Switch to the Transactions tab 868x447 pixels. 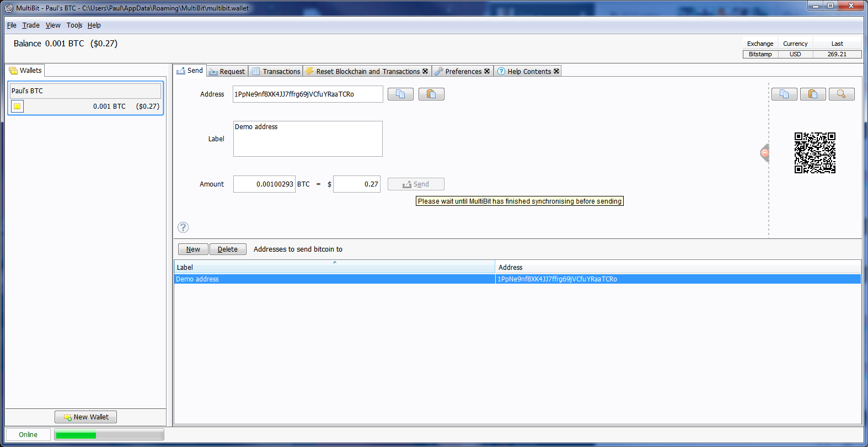[x=276, y=71]
